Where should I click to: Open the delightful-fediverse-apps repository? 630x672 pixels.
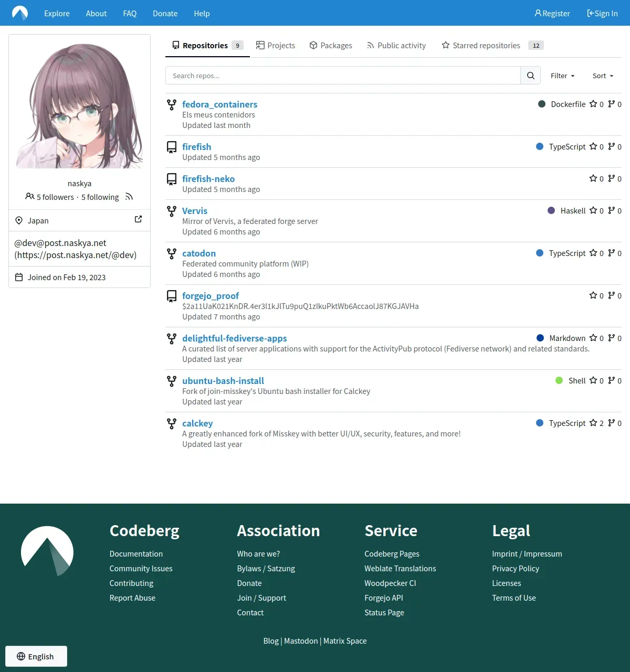[234, 338]
